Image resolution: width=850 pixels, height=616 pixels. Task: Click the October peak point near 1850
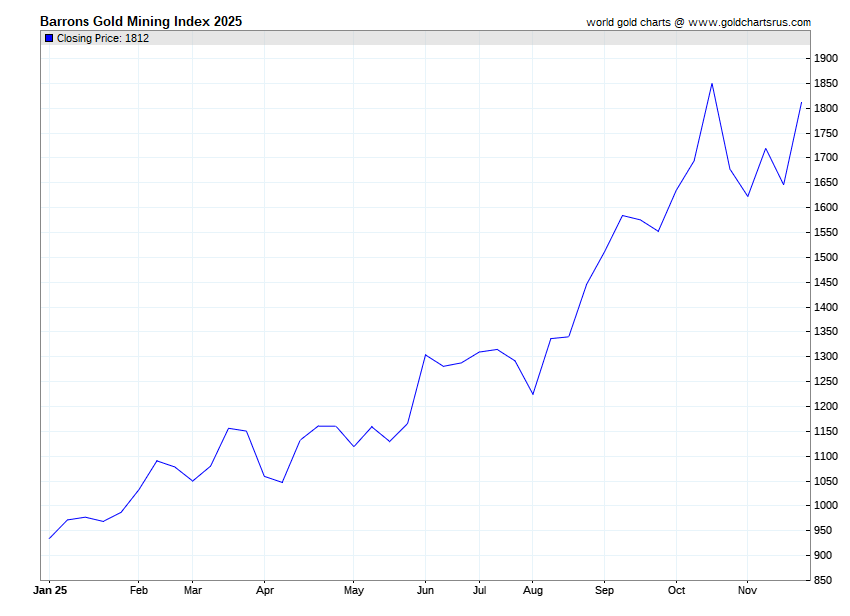(711, 84)
